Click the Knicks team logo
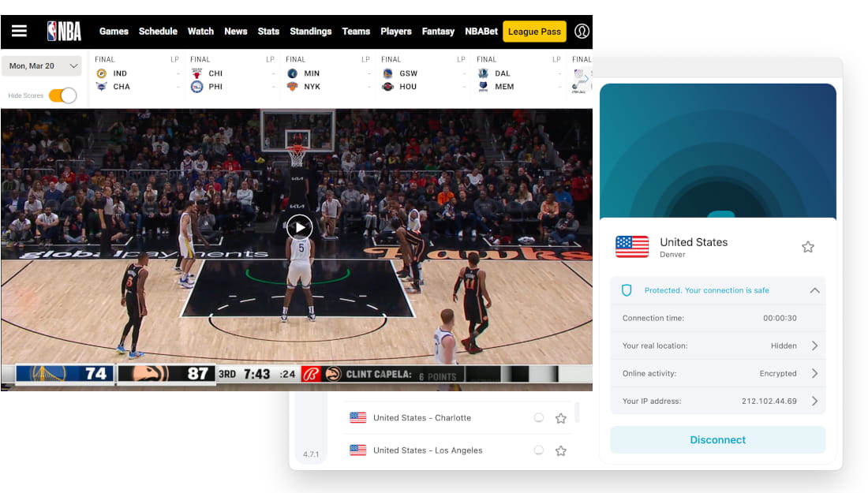Screen dimensions: 868x493 point(292,86)
